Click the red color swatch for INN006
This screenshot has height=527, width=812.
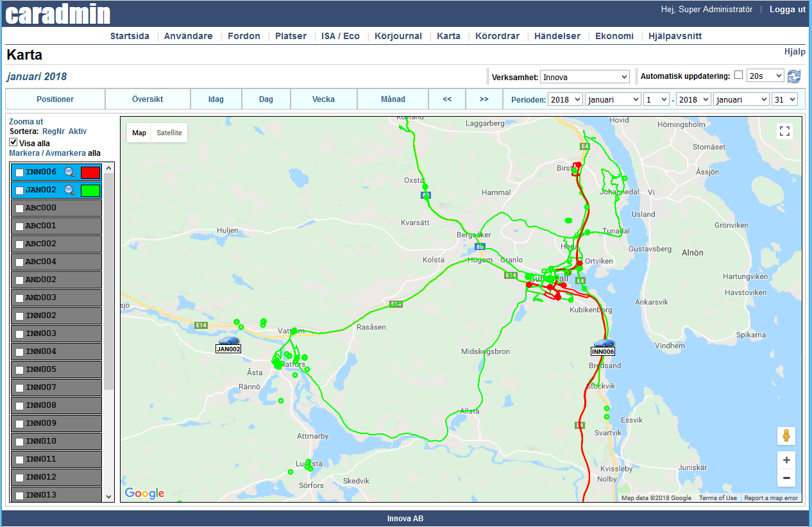tap(90, 172)
